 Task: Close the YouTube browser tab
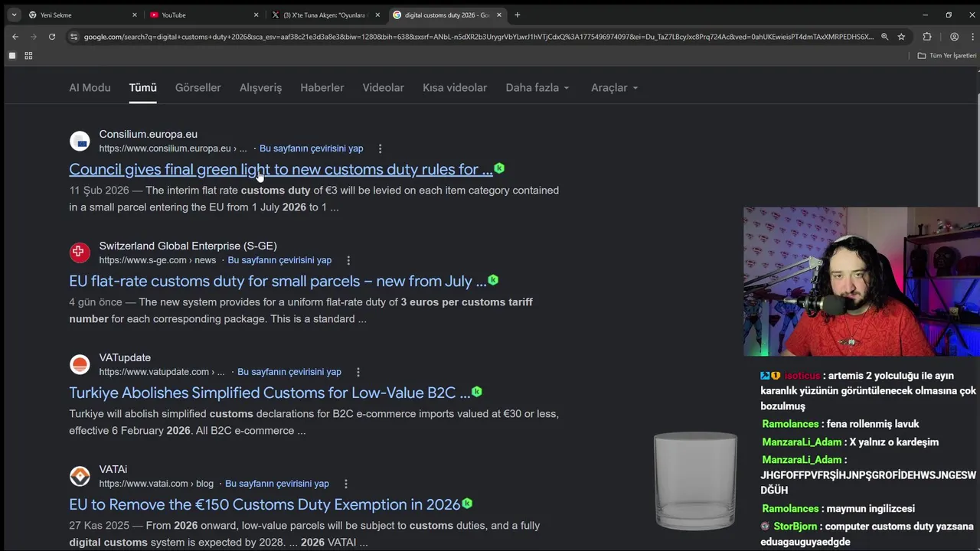[256, 15]
